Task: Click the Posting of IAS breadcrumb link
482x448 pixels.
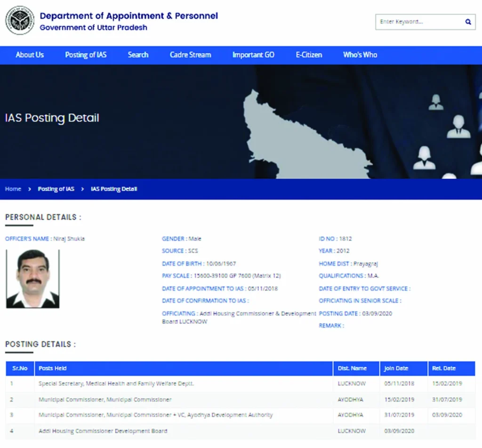Action: [x=56, y=189]
